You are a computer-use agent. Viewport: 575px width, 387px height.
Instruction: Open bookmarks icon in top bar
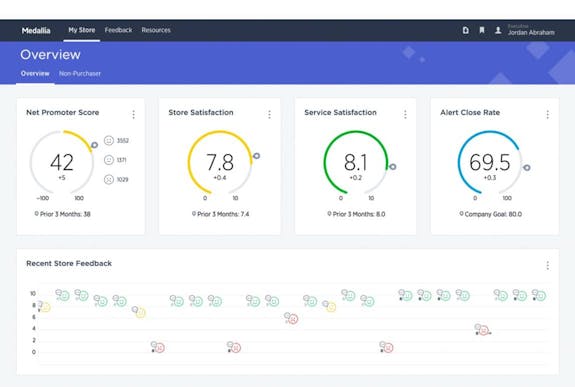pos(482,30)
